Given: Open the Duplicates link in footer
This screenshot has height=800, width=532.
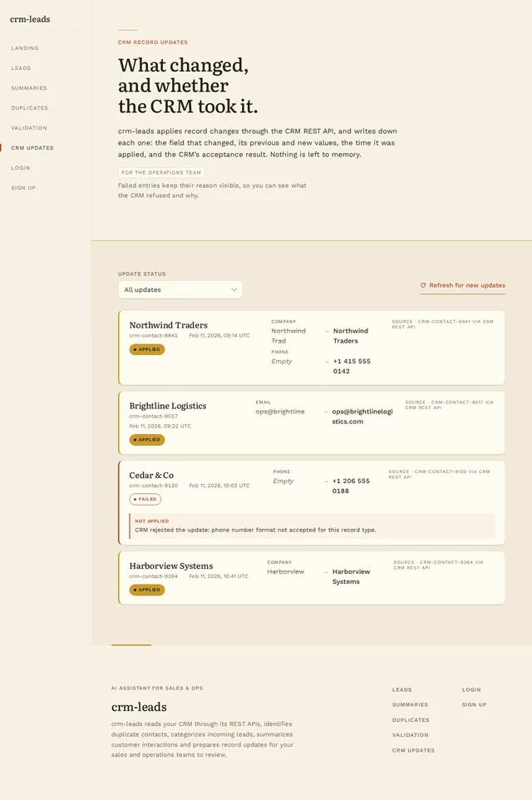Looking at the screenshot, I should pos(411,720).
